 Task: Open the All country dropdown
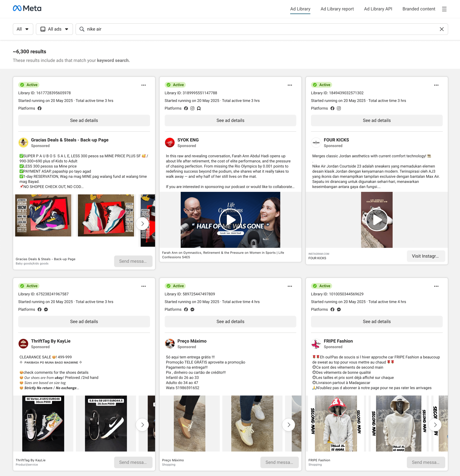(x=23, y=29)
